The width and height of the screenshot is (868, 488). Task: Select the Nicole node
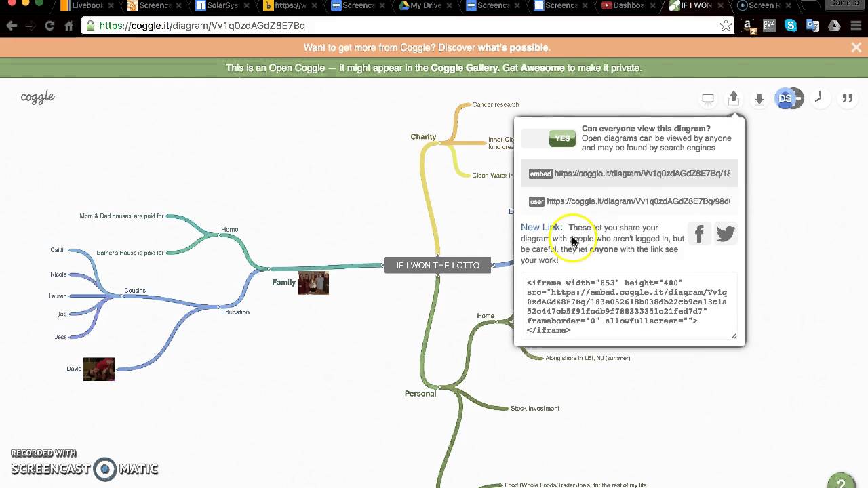pos(58,274)
